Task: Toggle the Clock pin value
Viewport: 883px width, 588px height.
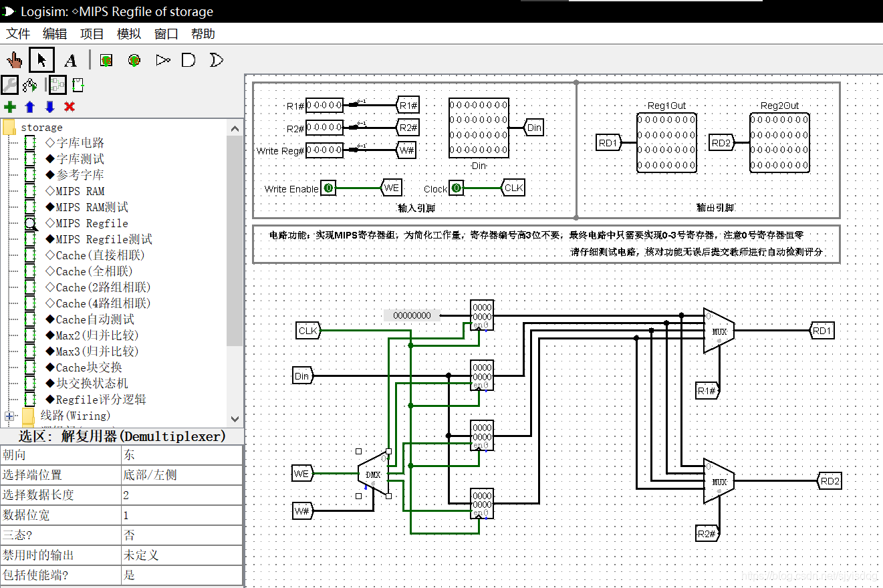Action: (x=456, y=188)
